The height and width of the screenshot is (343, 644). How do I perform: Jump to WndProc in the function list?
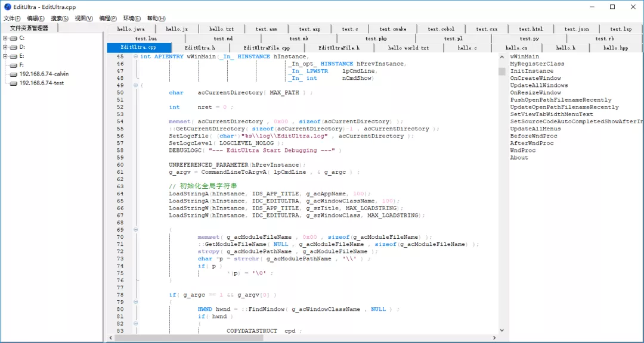523,151
